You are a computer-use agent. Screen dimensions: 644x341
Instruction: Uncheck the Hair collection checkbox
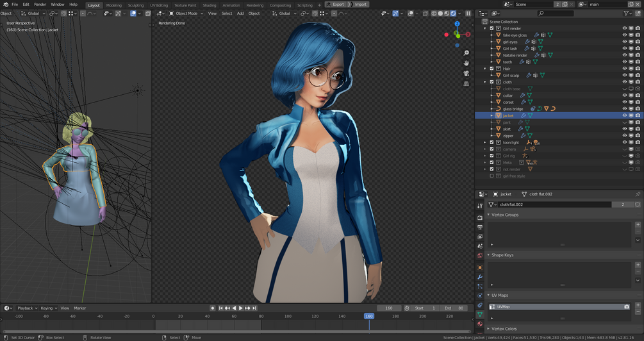click(491, 69)
